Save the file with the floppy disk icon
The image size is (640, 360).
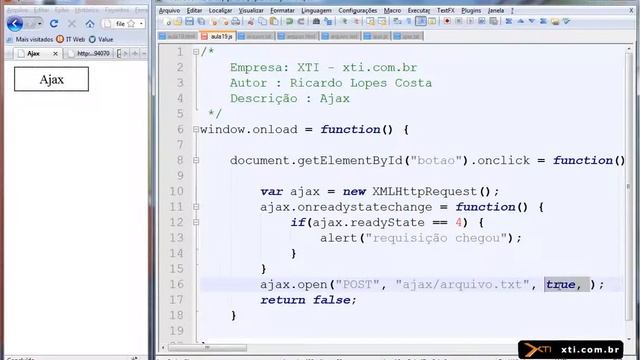(189, 21)
